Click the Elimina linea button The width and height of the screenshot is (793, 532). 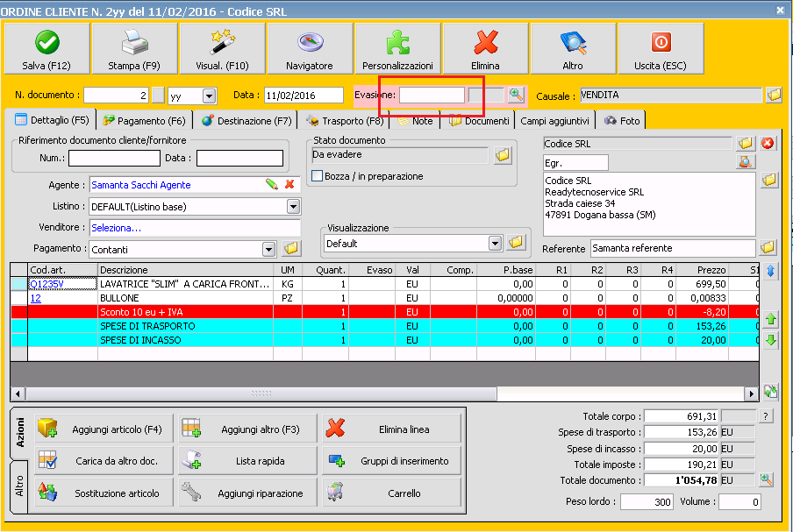[x=391, y=429]
